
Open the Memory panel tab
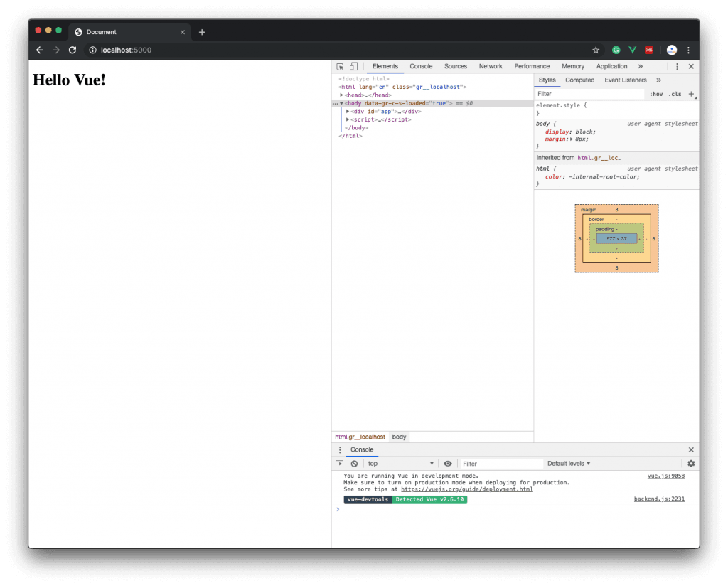[573, 66]
